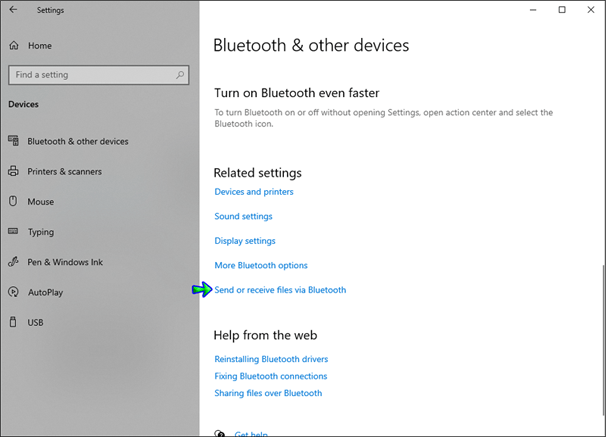Click the Devices section label
This screenshot has height=437, width=606.
24,104
